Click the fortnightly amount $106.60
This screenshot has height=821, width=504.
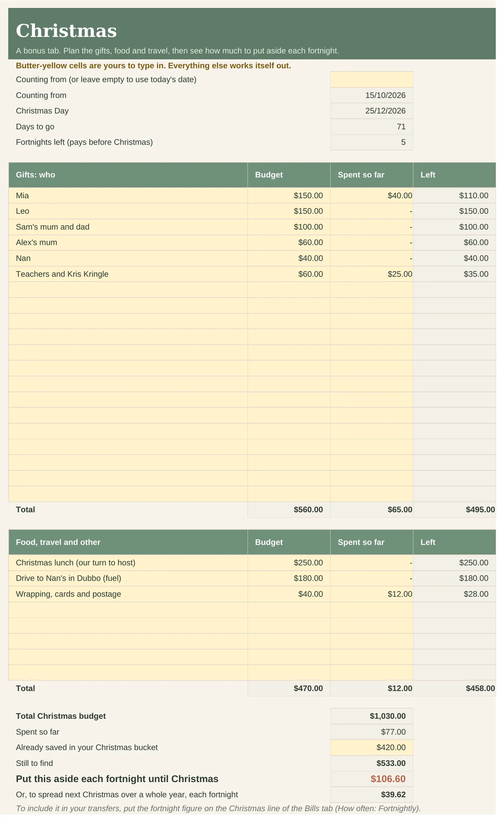coord(372,779)
